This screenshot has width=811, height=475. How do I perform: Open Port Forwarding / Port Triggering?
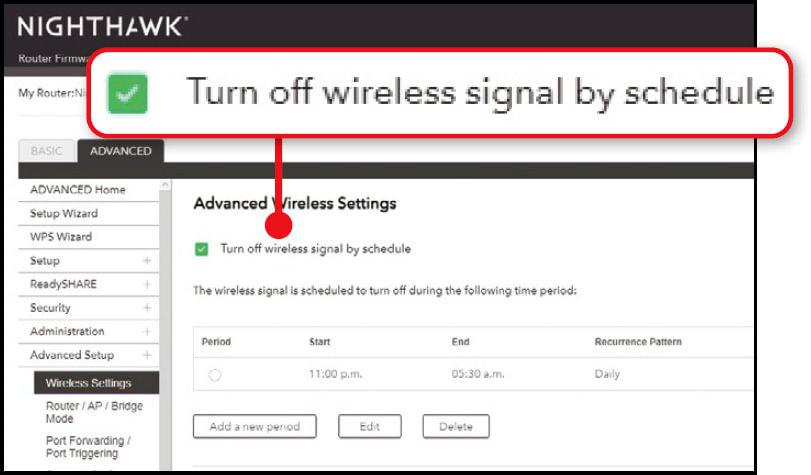[88, 447]
